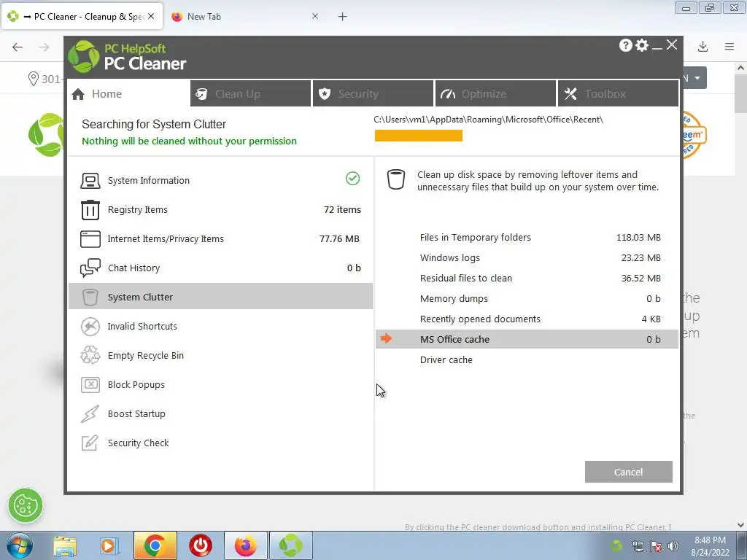Click the System Information computer icon

90,181
